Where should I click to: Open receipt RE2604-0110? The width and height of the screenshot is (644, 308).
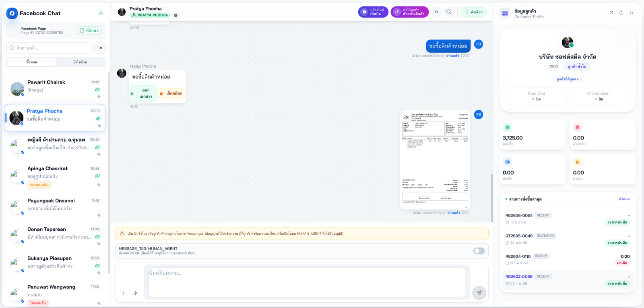coord(568,259)
